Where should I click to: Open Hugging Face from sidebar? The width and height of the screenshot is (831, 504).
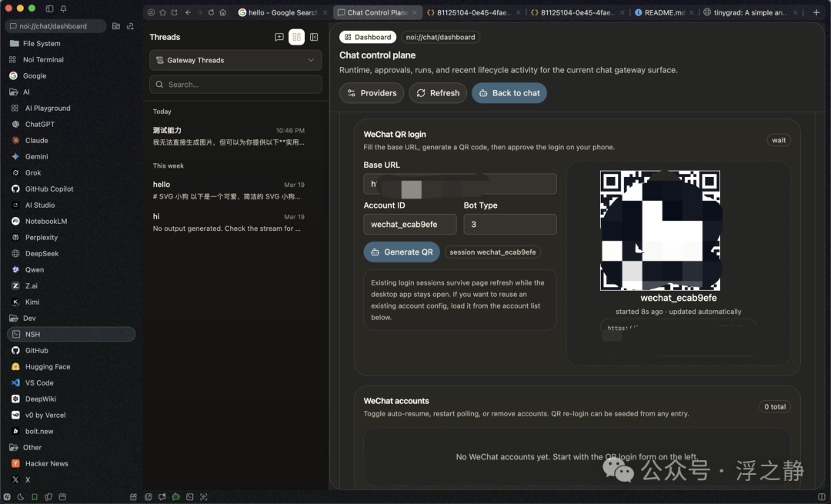48,367
